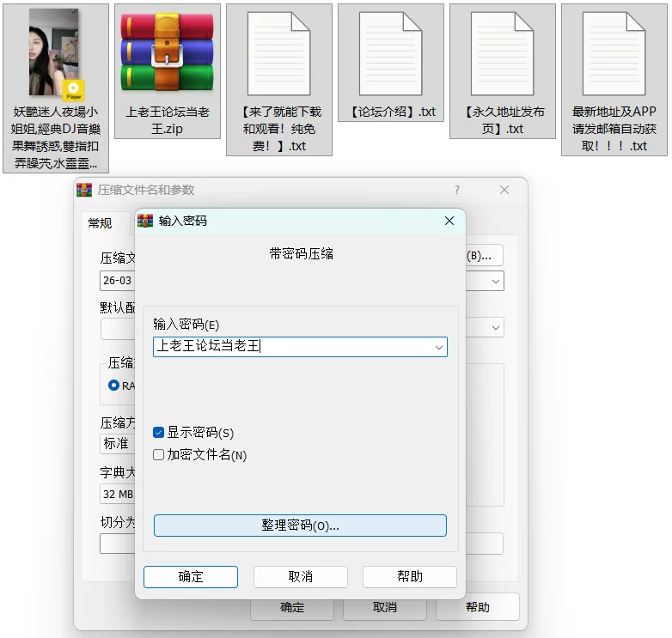Click the WinRAR icon in 输入密码 title bar
This screenshot has width=672, height=638.
click(x=145, y=221)
